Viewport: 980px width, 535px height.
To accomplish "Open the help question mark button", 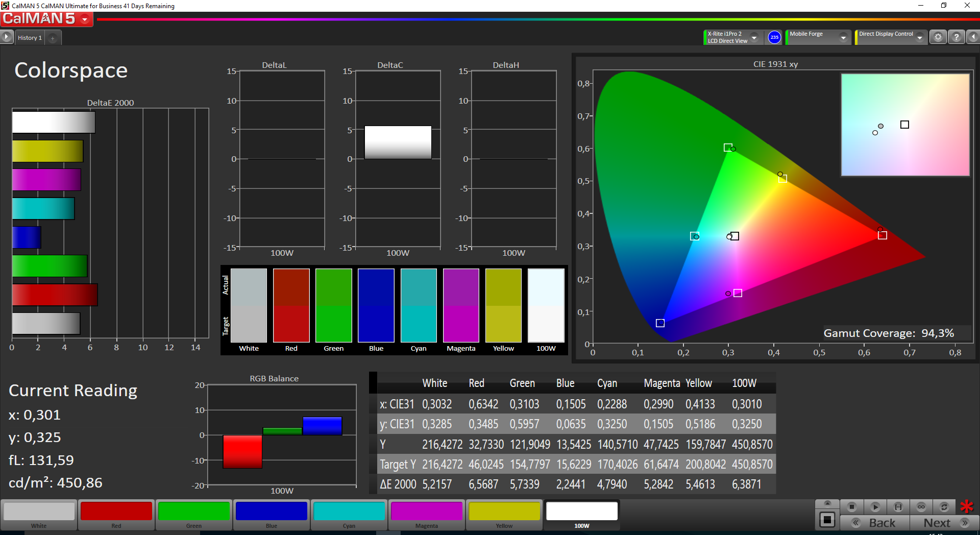I will pyautogui.click(x=957, y=37).
